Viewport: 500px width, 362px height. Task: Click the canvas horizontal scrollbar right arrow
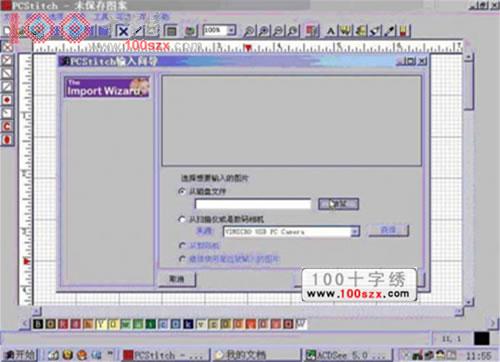[459, 311]
